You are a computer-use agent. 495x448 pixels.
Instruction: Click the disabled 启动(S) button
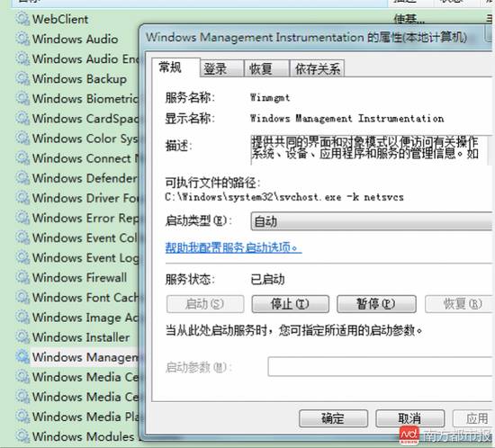click(x=205, y=304)
